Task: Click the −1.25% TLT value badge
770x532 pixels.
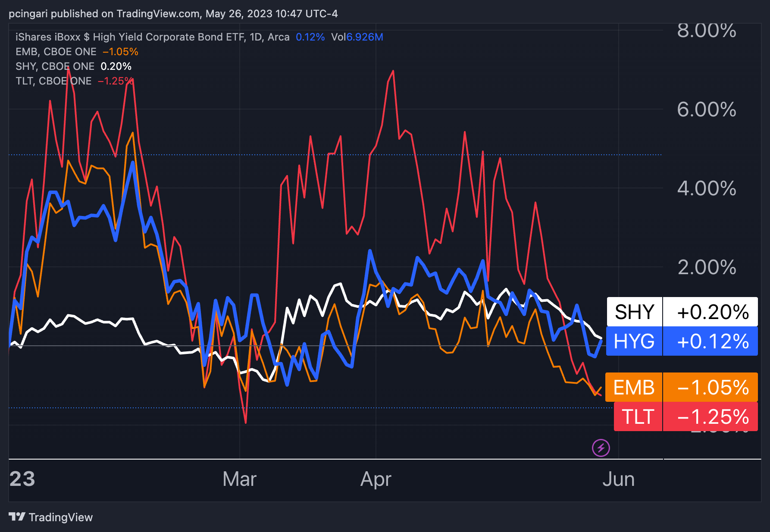Action: (711, 416)
